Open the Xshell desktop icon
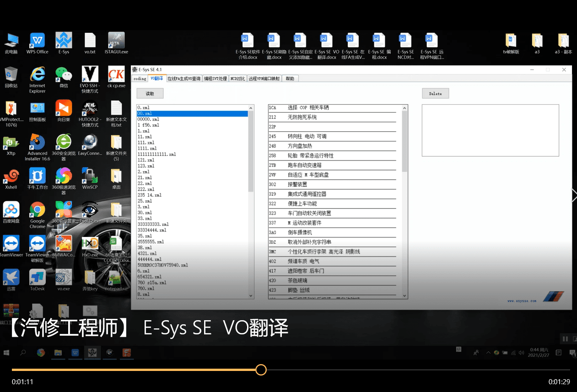Image resolution: width=577 pixels, height=392 pixels. (x=11, y=176)
